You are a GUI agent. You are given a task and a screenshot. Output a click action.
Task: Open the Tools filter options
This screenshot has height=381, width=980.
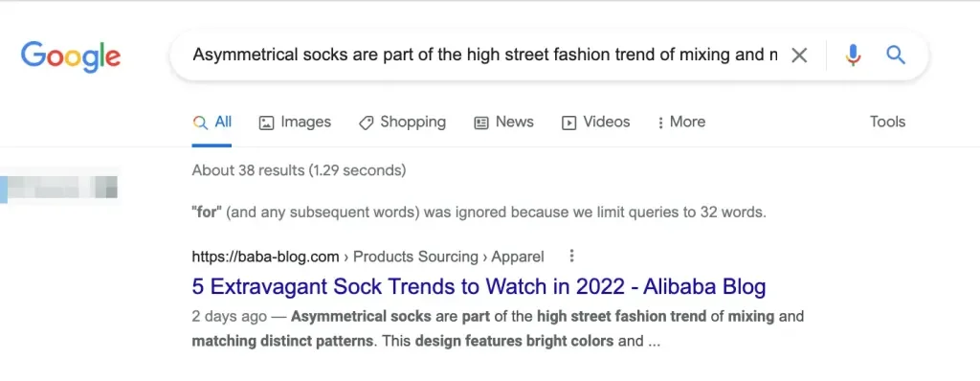(x=887, y=122)
